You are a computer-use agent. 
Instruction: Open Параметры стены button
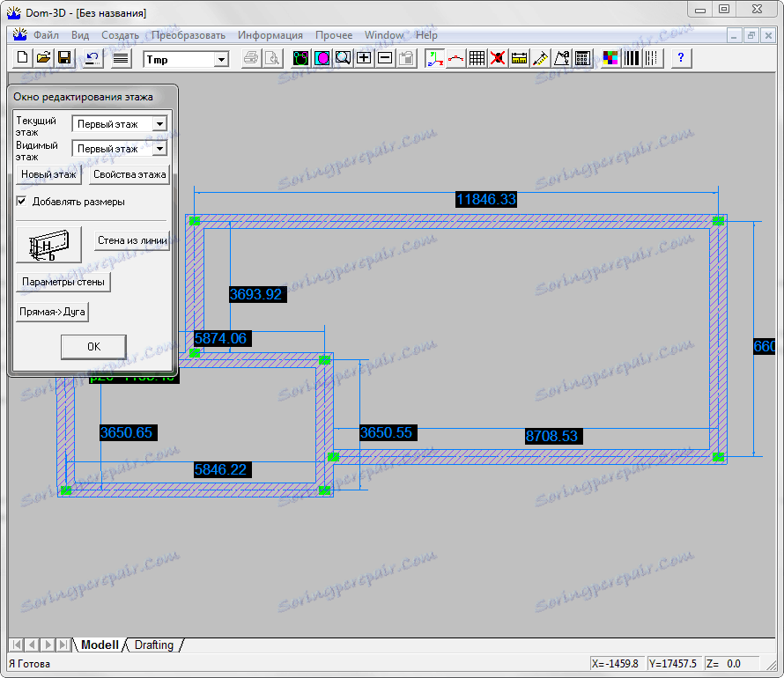[63, 282]
